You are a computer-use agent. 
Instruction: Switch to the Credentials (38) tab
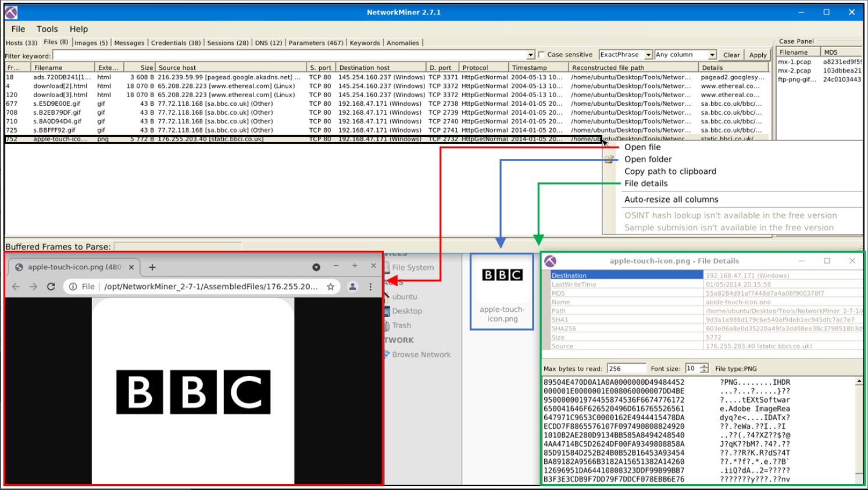click(176, 43)
